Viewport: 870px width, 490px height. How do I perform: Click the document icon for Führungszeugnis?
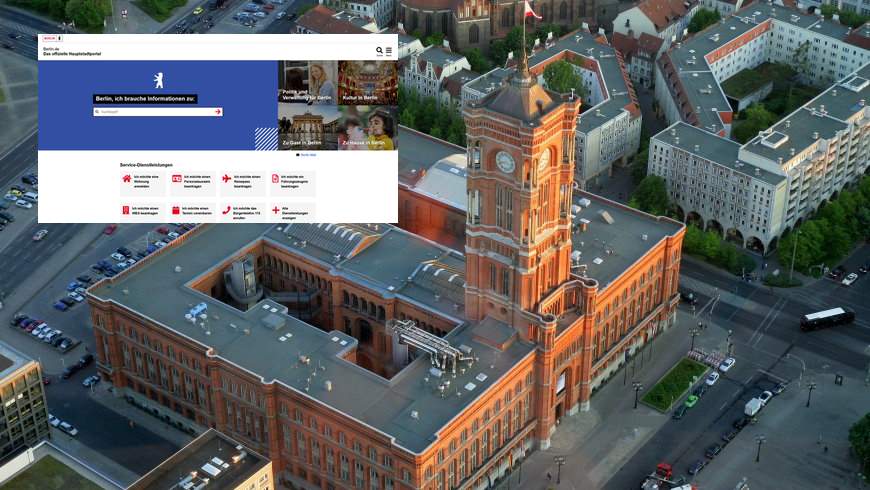click(x=276, y=179)
